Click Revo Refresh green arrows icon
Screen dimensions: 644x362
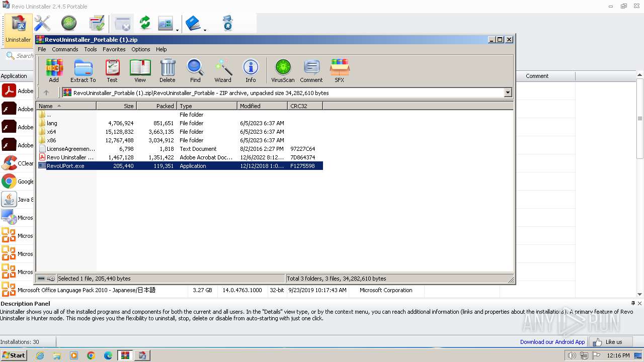[x=145, y=23]
